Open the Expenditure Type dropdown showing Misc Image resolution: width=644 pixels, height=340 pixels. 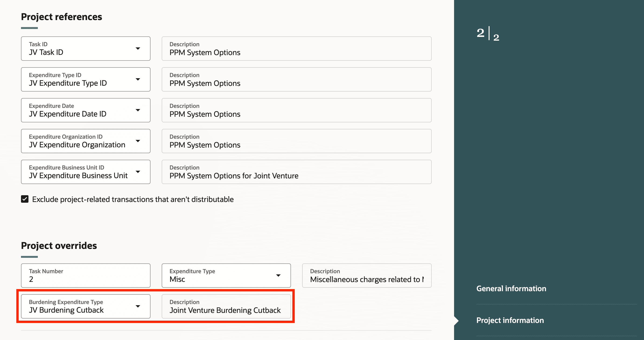(x=278, y=276)
